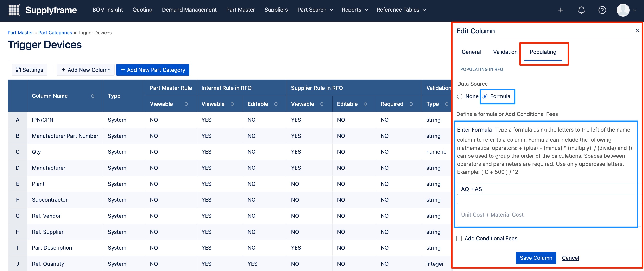Close the Edit Column panel
Viewport: 644px width, 271px height.
(x=637, y=30)
